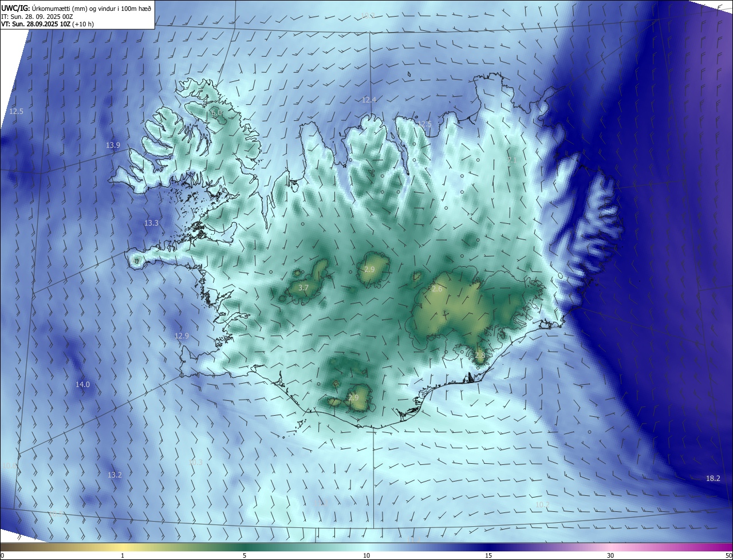
Task: Click the 14.0 value southwest of Iceland
Action: tap(82, 385)
